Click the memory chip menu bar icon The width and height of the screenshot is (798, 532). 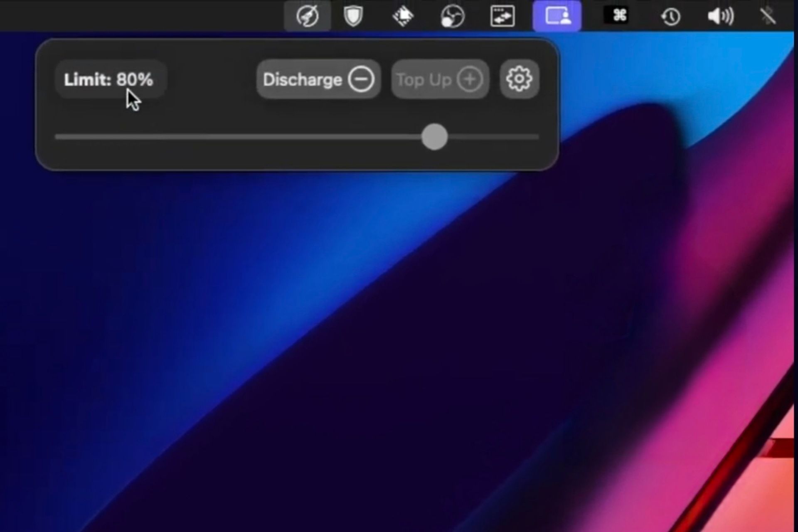pyautogui.click(x=403, y=16)
